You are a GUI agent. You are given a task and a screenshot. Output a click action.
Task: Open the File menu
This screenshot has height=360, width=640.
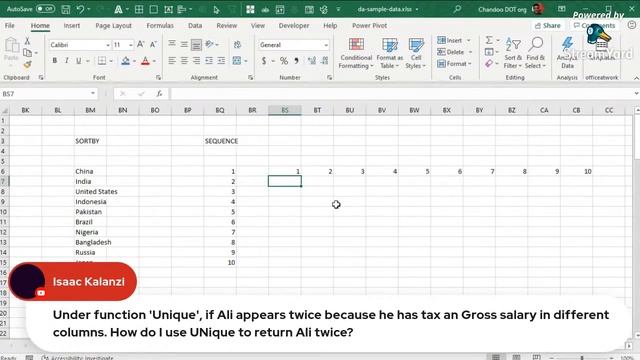click(10, 25)
